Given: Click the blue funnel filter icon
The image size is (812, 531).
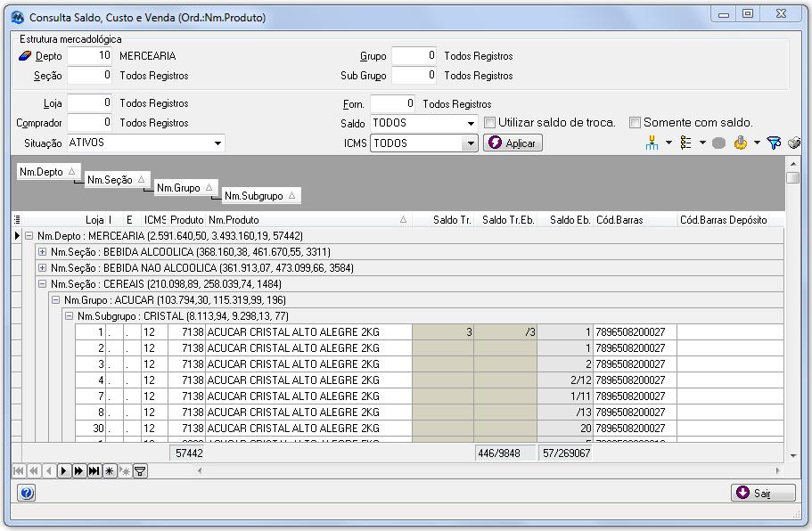Looking at the screenshot, I should [x=775, y=143].
